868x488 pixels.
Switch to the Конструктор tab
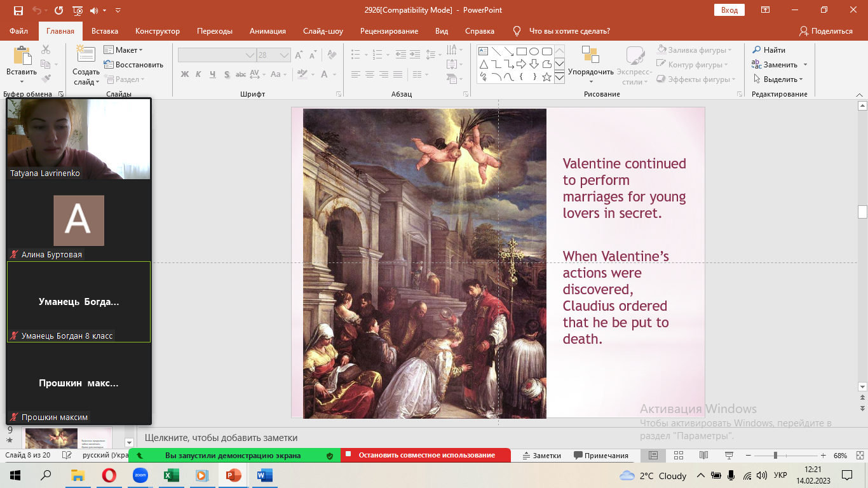(158, 30)
